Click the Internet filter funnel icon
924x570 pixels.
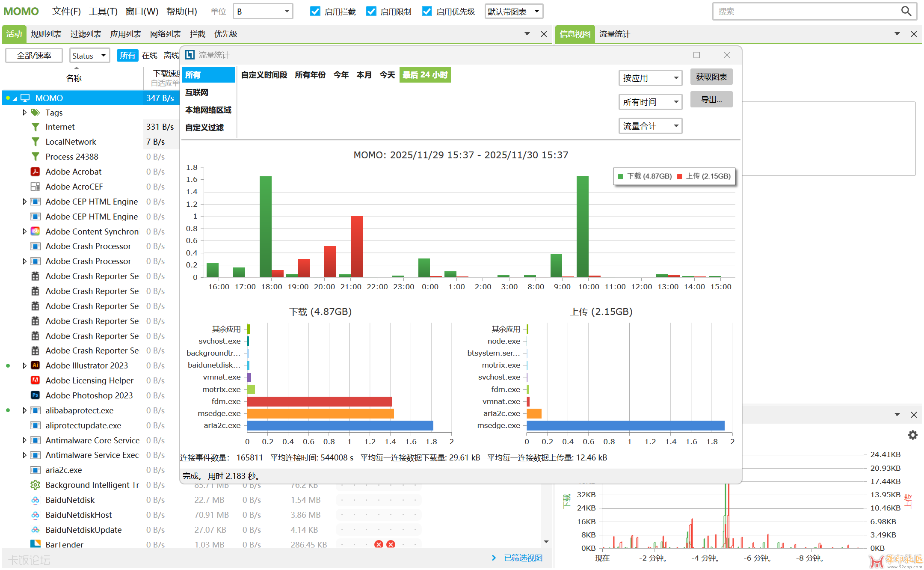(x=36, y=127)
